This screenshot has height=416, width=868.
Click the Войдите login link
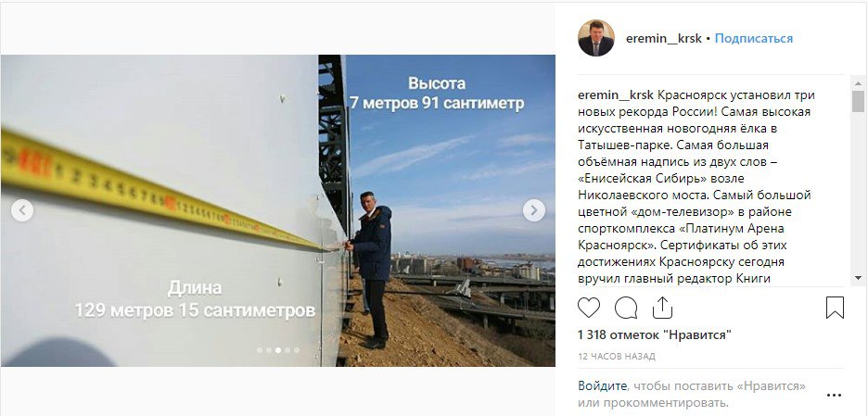pos(603,385)
